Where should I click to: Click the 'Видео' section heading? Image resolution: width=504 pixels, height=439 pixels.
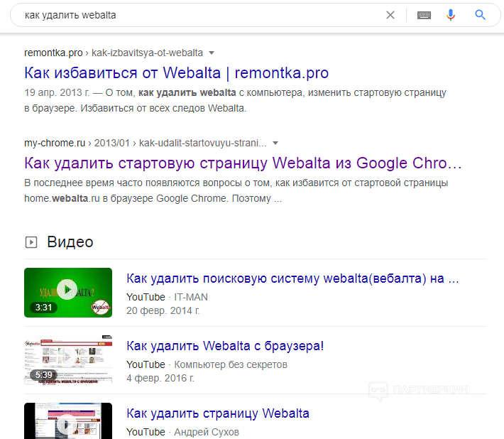(70, 242)
